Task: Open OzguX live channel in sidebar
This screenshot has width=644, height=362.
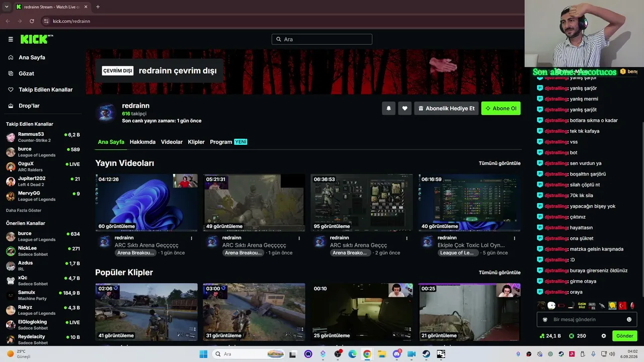Action: (x=43, y=166)
